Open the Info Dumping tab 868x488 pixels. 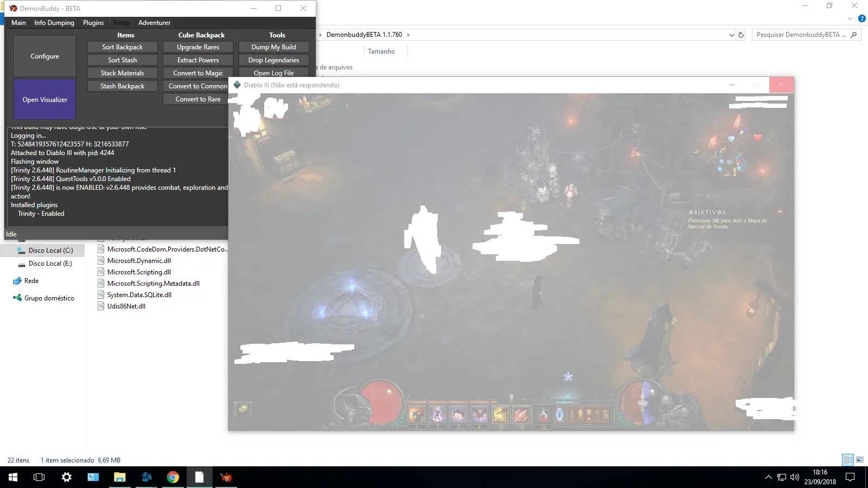tap(54, 23)
